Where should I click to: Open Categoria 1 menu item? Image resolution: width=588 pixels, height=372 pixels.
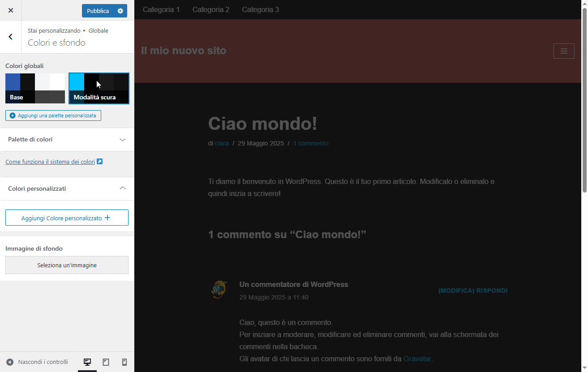[x=161, y=9]
